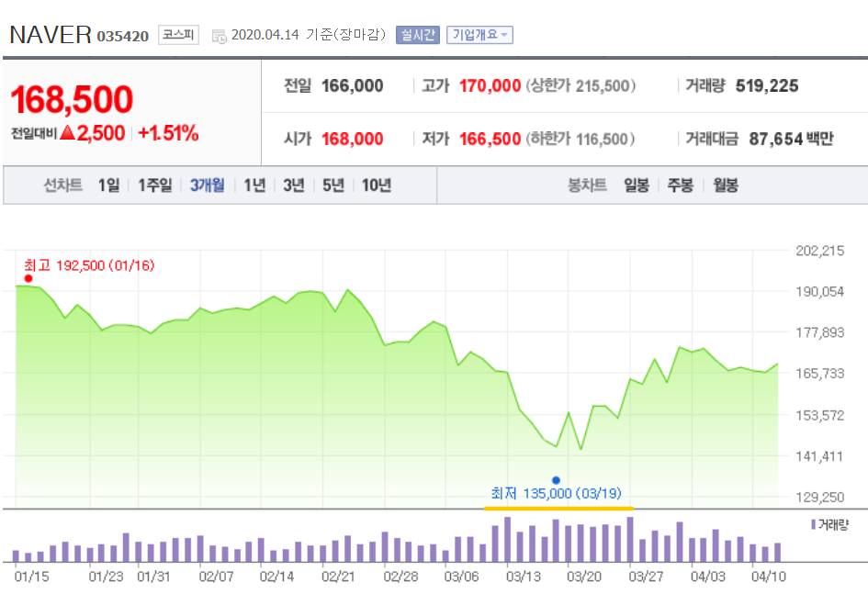Click the stock code 035420
The width and height of the screenshot is (868, 594).
click(123, 37)
